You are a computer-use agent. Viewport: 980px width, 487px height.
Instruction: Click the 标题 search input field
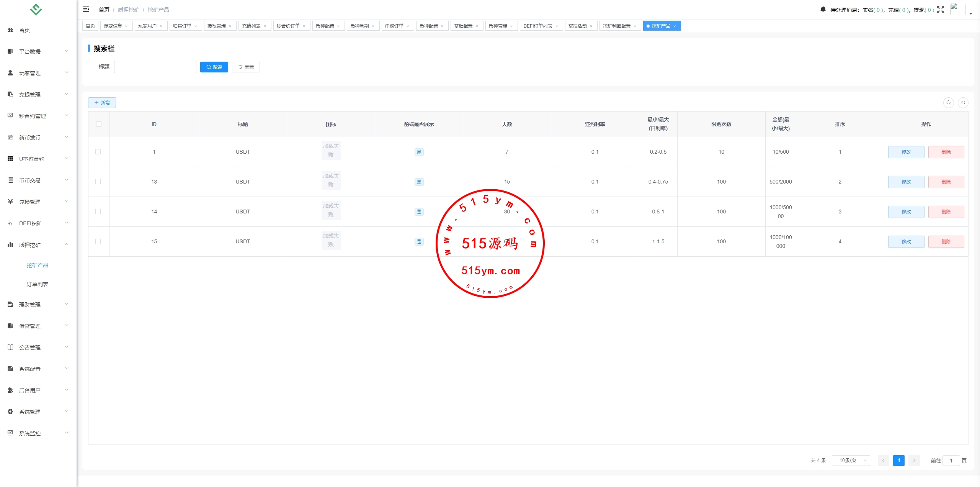click(x=155, y=67)
